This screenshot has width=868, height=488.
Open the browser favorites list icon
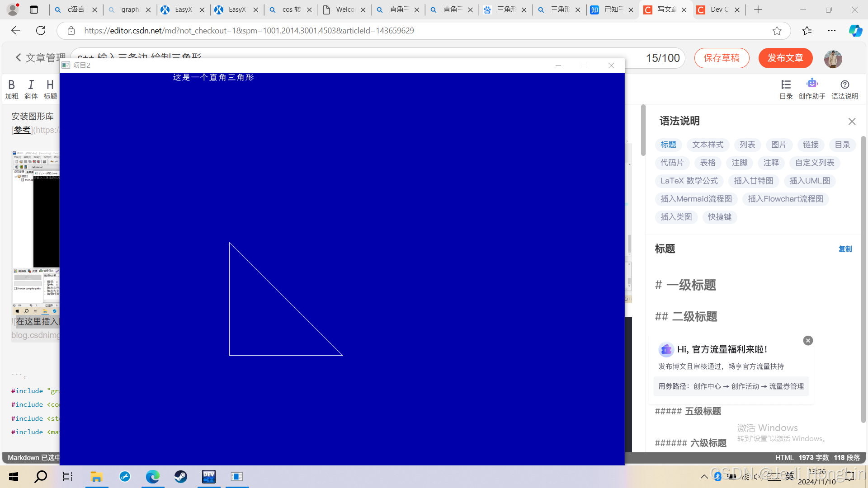[x=807, y=31]
